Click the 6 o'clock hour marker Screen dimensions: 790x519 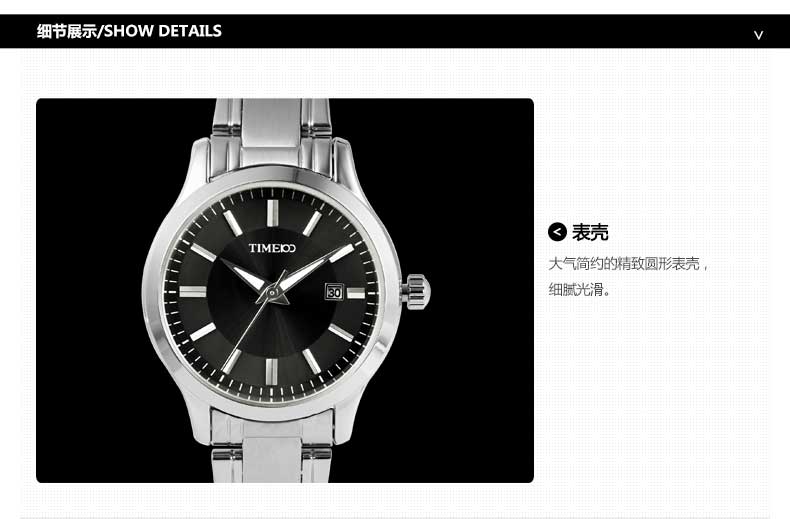pyautogui.click(x=271, y=372)
